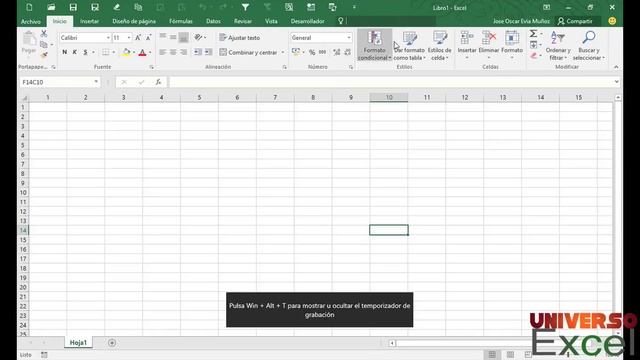
Task: Collapse the ribbon with the up chevron
Action: 616,67
